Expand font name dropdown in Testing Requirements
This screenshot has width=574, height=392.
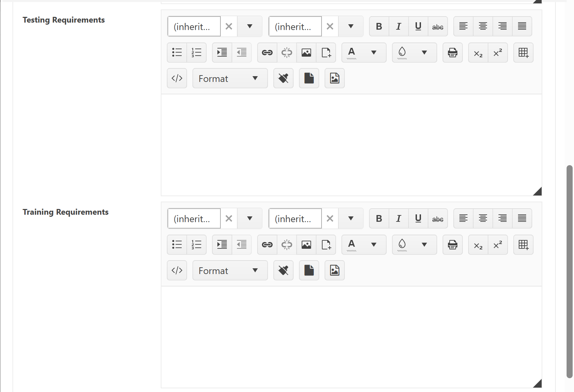click(249, 26)
